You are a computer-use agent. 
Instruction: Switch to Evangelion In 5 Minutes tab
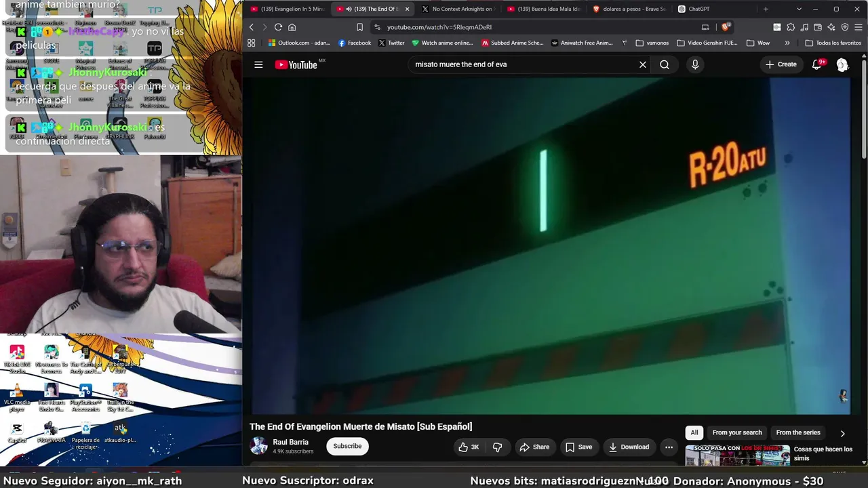(x=288, y=9)
